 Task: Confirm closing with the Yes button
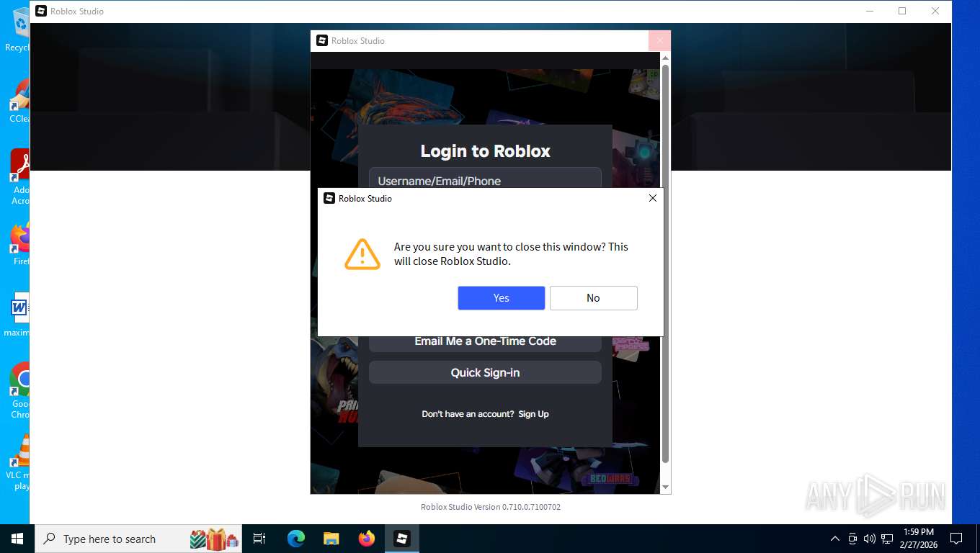[x=501, y=298]
